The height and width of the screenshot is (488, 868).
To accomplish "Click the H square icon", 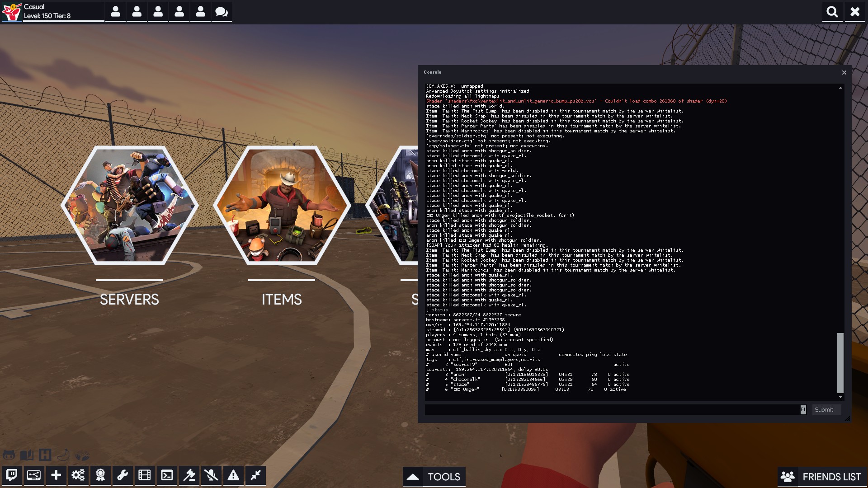I will [45, 455].
